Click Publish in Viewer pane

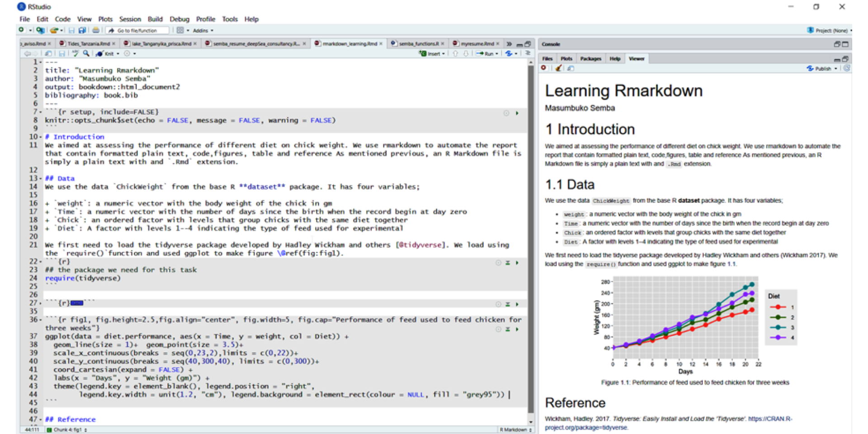(x=819, y=68)
